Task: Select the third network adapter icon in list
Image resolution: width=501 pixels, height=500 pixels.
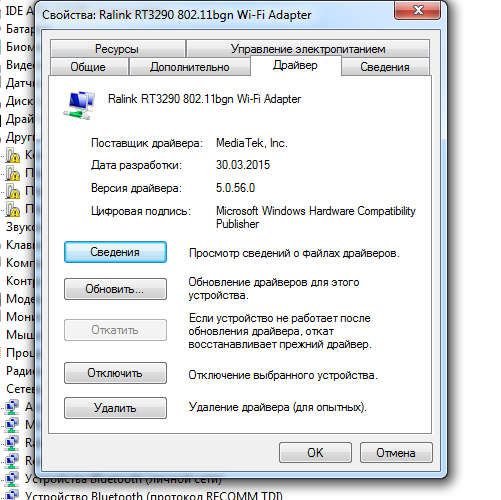Action: [12, 443]
